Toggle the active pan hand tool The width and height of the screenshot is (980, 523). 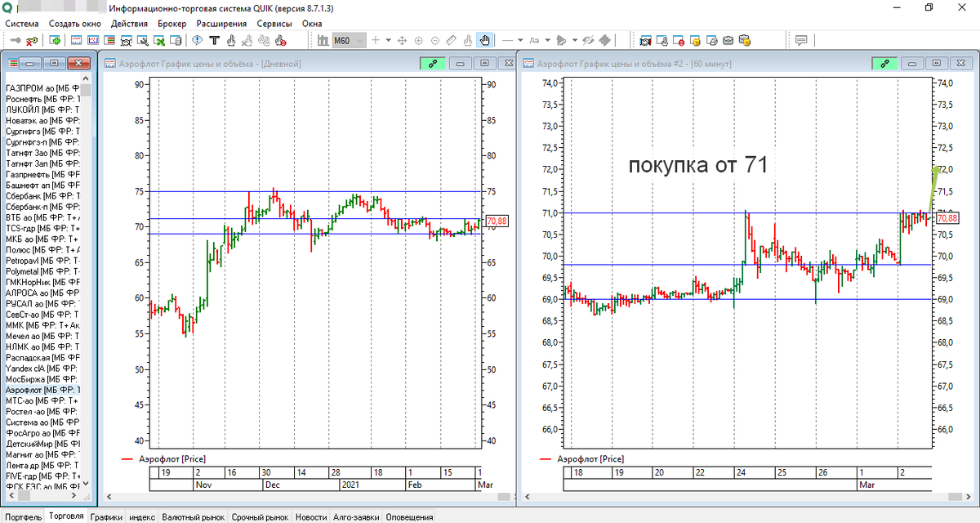coord(484,40)
